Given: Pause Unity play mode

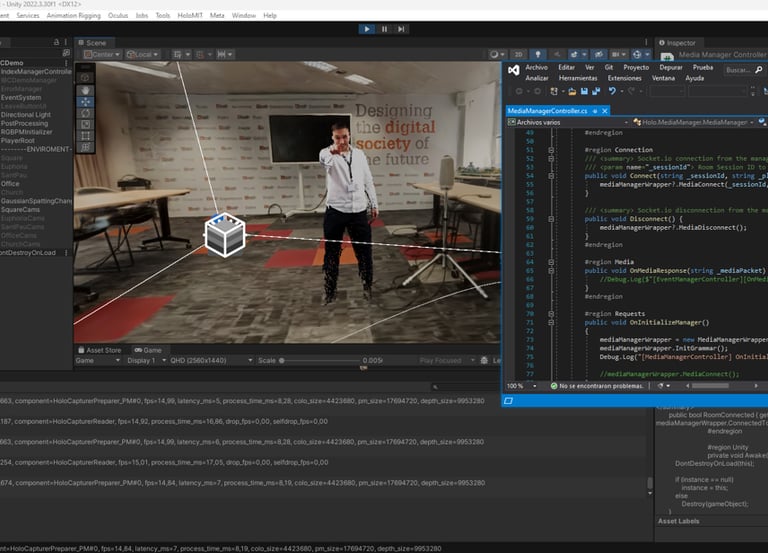Looking at the screenshot, I should 384,29.
